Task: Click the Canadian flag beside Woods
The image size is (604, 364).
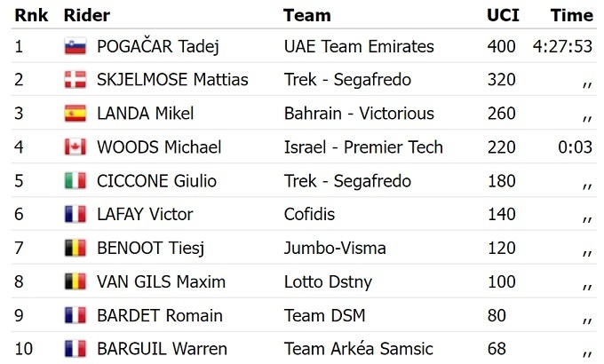Action: [x=75, y=147]
